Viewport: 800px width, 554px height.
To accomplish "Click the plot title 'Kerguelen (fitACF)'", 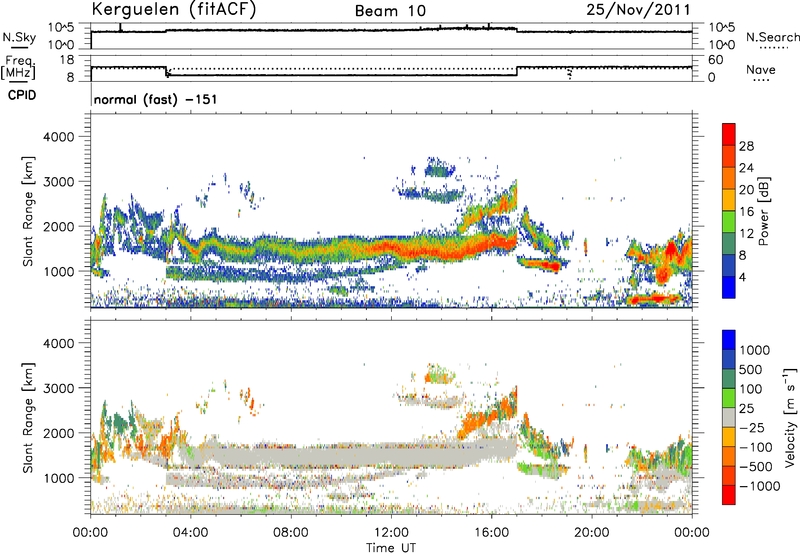I will (173, 9).
